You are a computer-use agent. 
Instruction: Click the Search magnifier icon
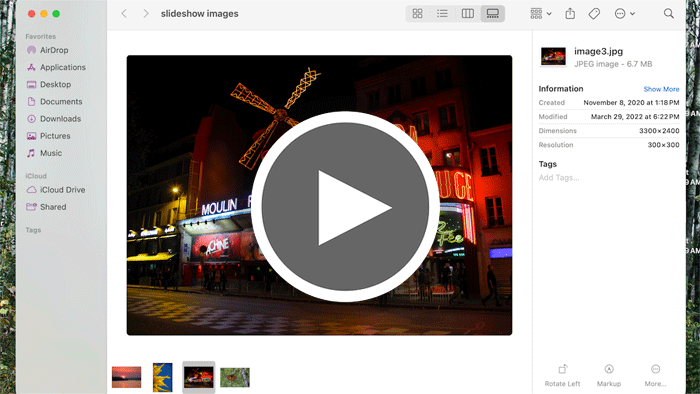pos(668,13)
